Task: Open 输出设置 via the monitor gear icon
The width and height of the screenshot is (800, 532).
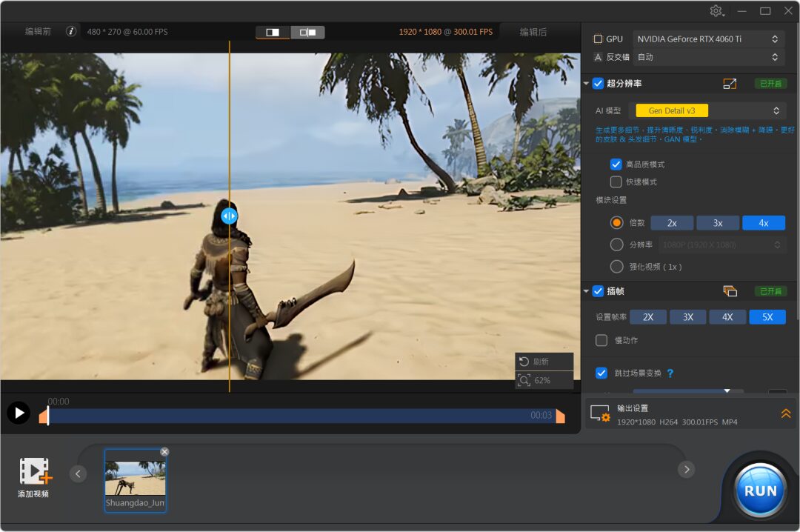Action: click(600, 413)
